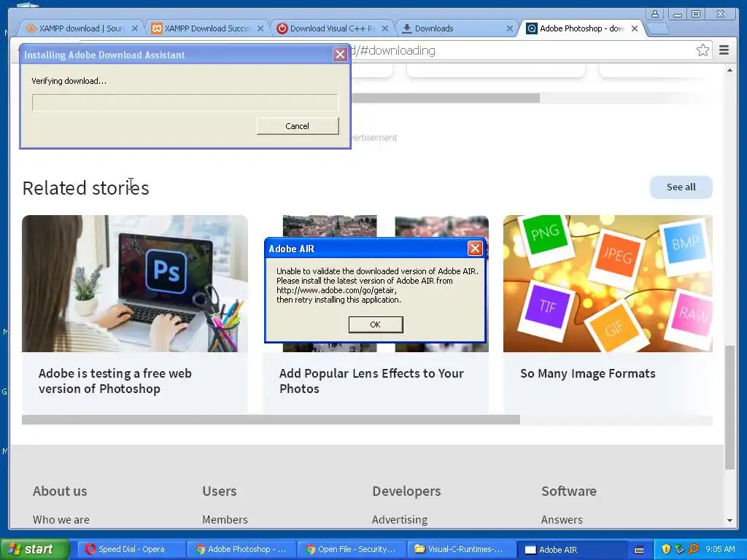Click the Developers footer heading
The height and width of the screenshot is (560, 747).
[x=406, y=491]
